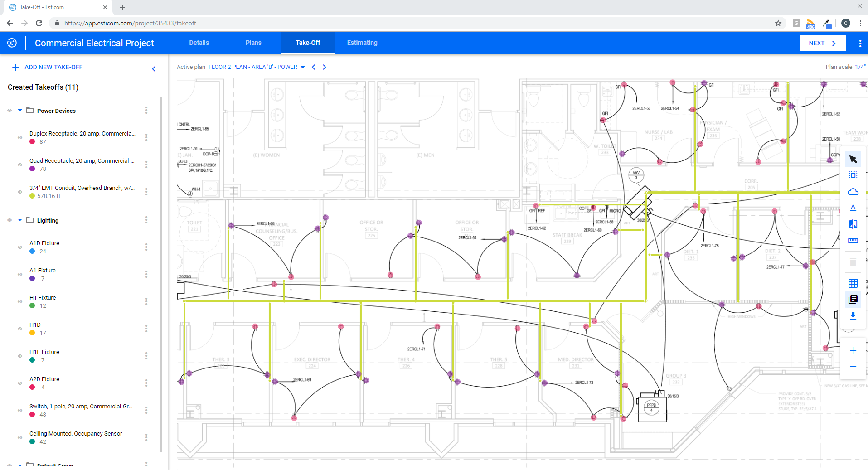This screenshot has height=470, width=868.
Task: Click the Esticom logo icon
Action: coord(12,43)
